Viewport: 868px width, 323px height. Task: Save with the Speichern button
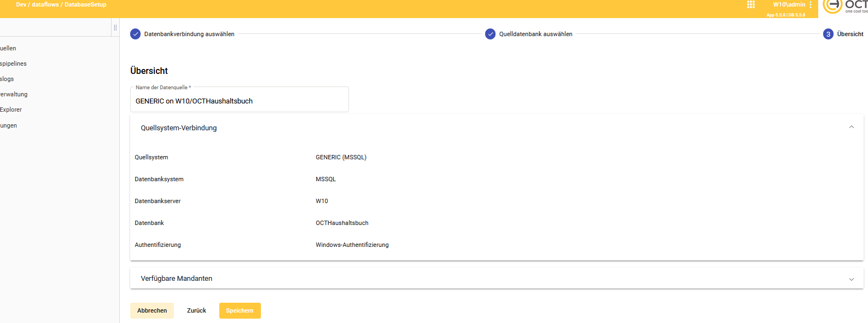point(240,310)
